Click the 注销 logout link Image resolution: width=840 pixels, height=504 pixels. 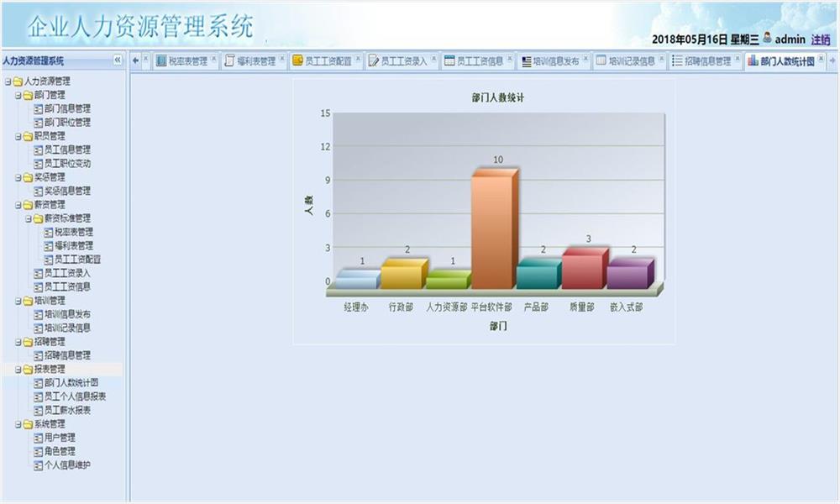pos(820,39)
